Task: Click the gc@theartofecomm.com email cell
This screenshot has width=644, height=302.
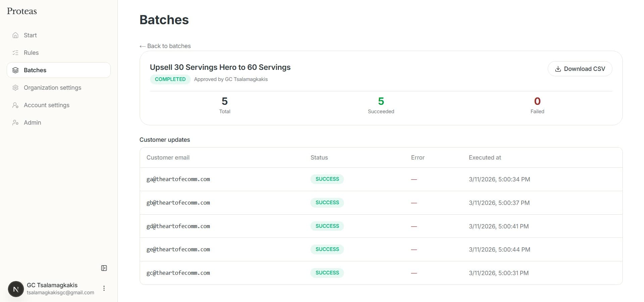Action: (178, 273)
